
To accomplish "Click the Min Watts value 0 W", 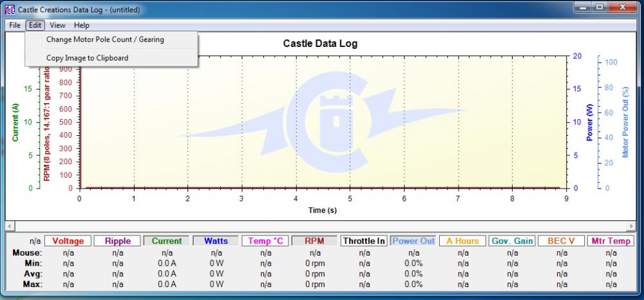I will point(216,263).
